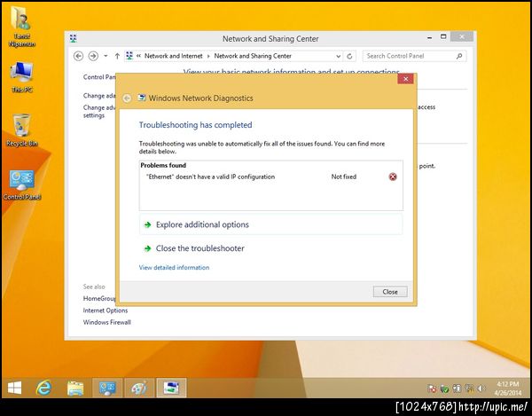Click Change adapter settings link

tap(99, 96)
